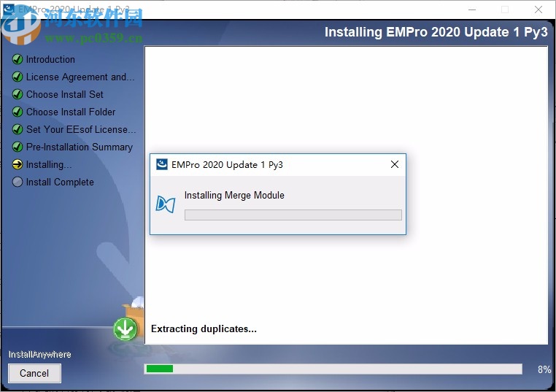Click the License Agreement step checkmark icon
Viewport: 556px width, 392px height.
pos(18,77)
